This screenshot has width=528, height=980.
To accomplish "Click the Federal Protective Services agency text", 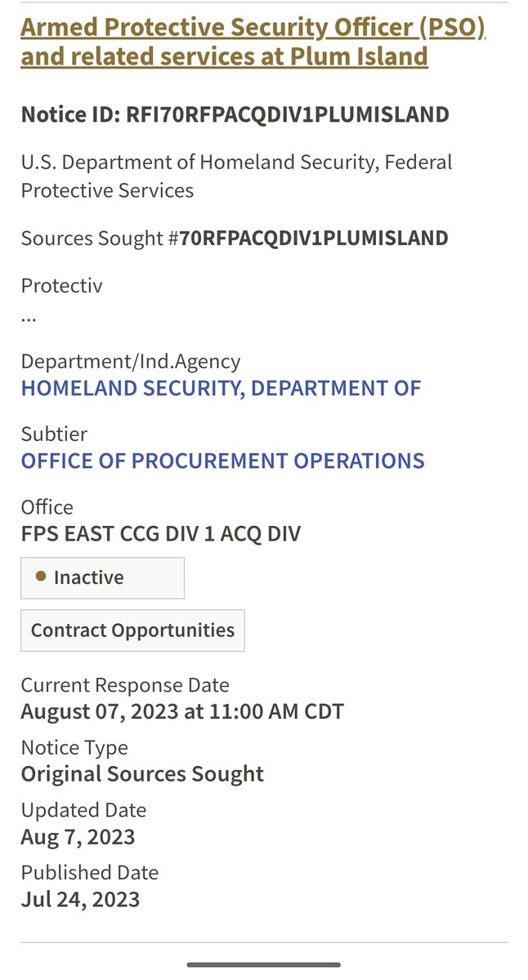I will 236,176.
